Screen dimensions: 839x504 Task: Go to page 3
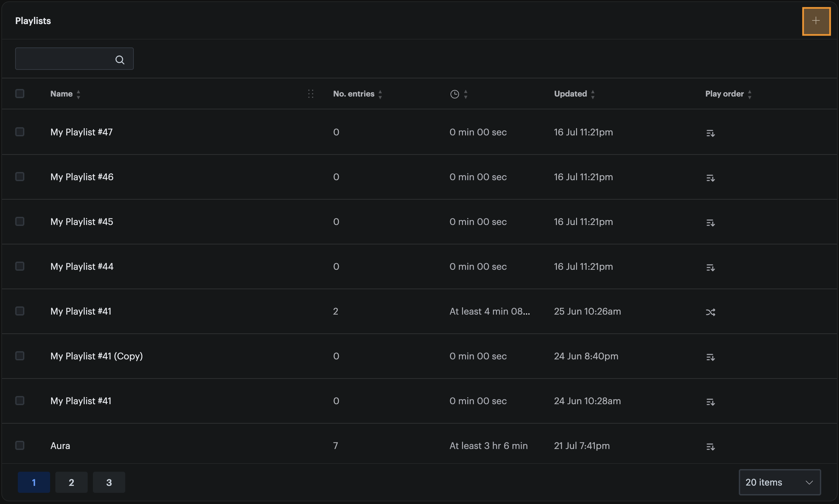[109, 482]
